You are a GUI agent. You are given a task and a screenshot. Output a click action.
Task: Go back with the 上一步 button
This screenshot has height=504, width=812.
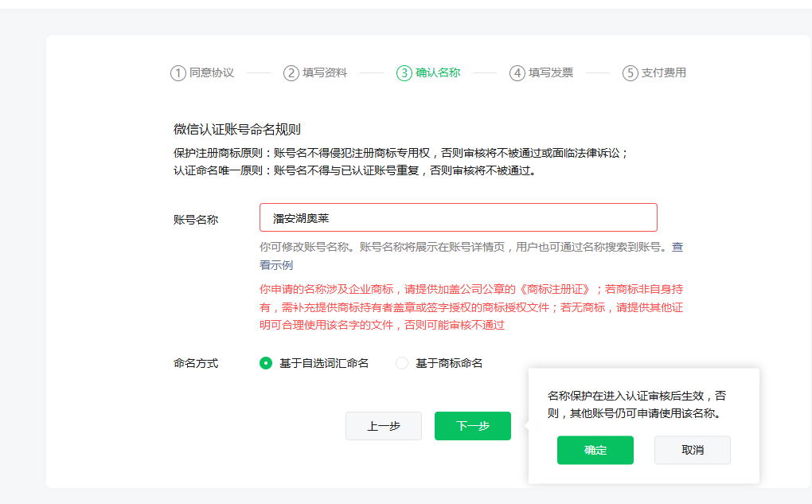tap(384, 426)
